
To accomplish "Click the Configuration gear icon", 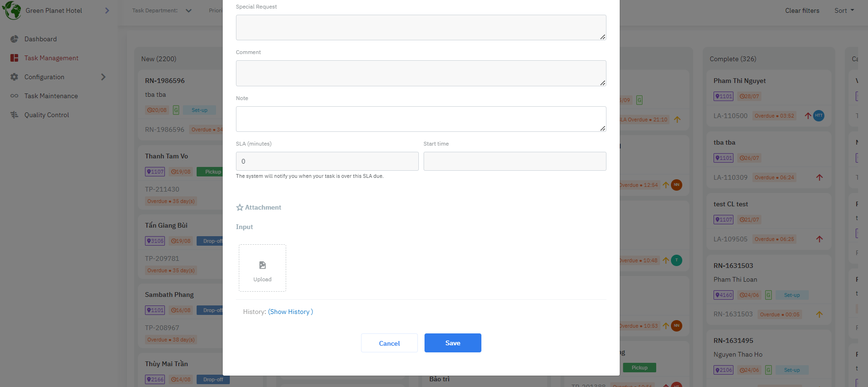I will 14,77.
